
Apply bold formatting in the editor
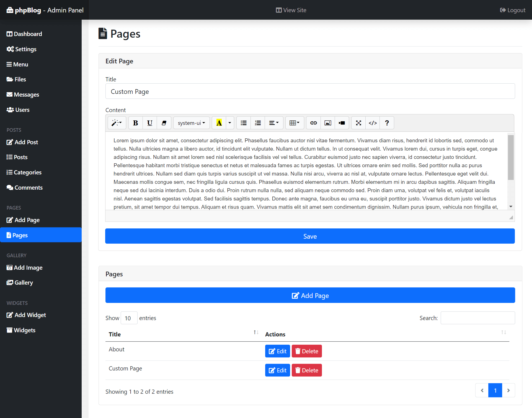click(x=135, y=123)
